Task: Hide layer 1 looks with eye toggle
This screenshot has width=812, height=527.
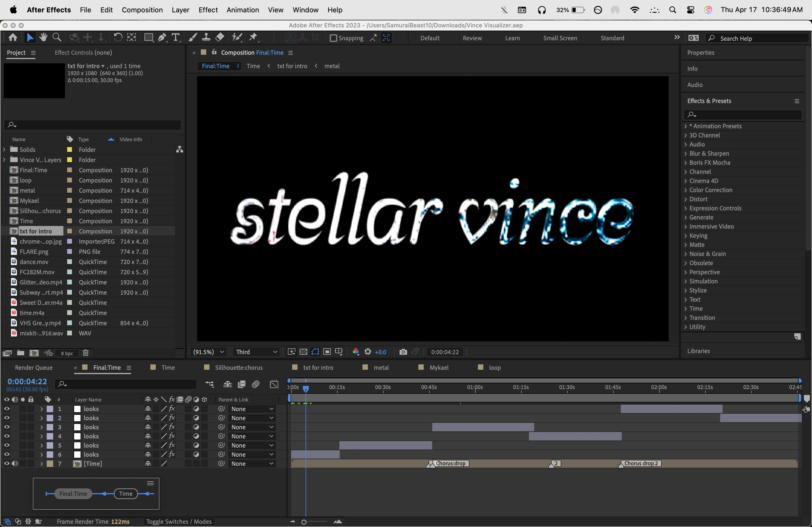Action: [x=6, y=409]
